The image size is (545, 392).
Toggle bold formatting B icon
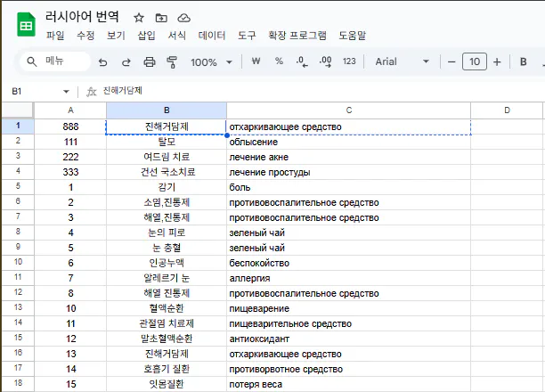coord(523,61)
